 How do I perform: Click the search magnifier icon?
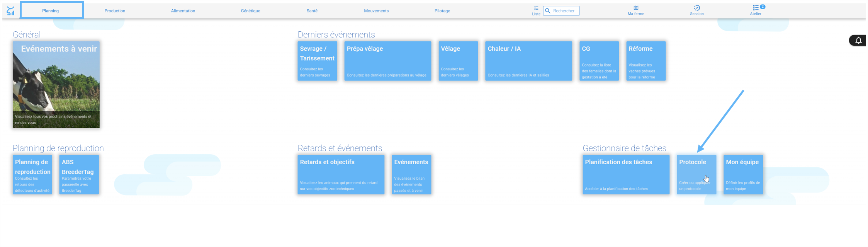[x=548, y=11]
